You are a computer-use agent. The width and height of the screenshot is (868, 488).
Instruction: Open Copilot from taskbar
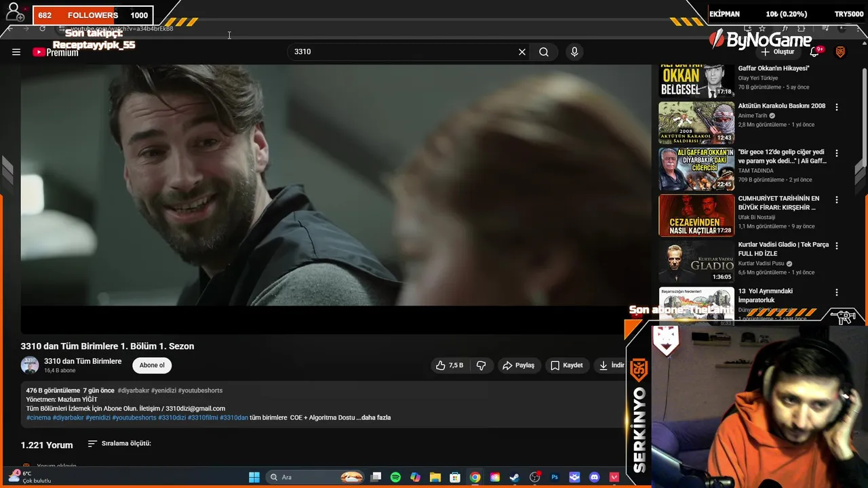[x=415, y=477]
